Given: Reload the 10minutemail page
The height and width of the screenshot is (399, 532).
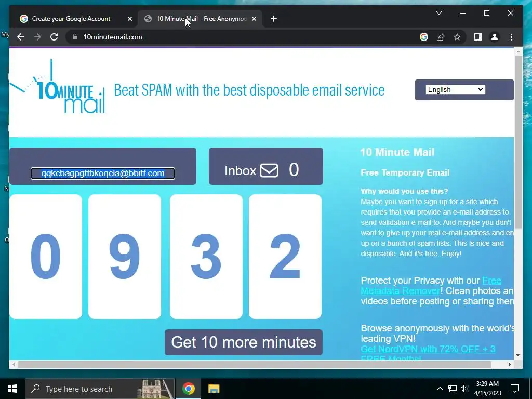Looking at the screenshot, I should [x=54, y=37].
